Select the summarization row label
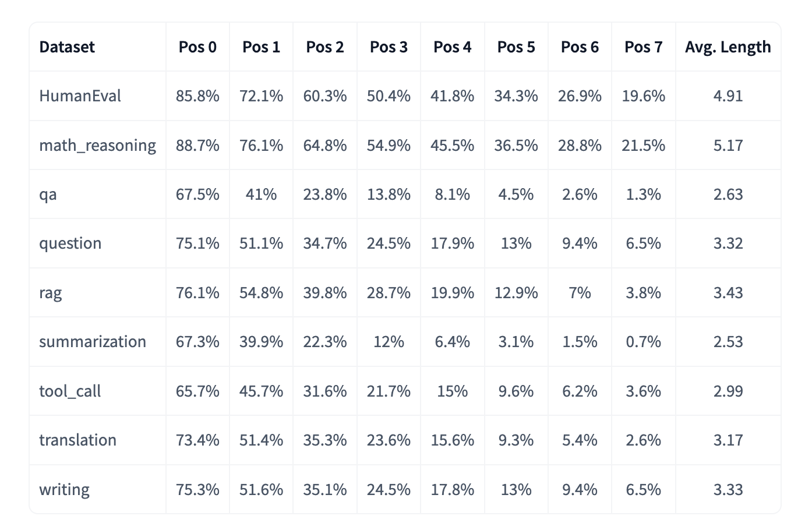This screenshot has width=812, height=530. pos(93,342)
